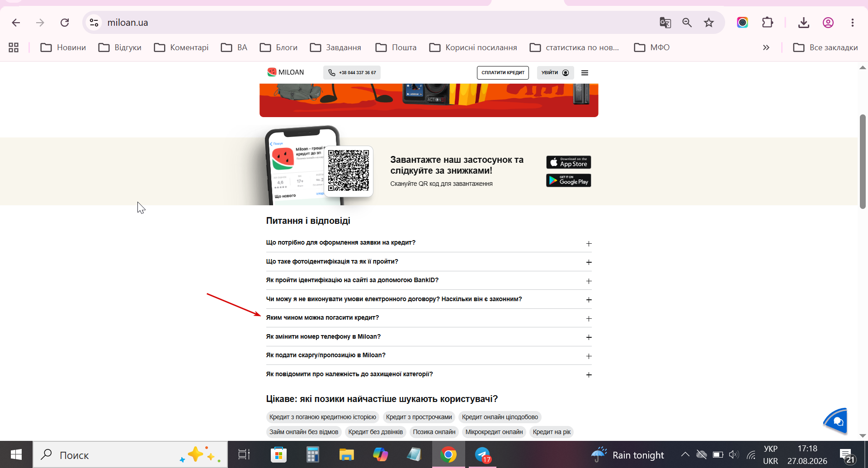This screenshot has height=468, width=868.
Task: Click the СПЛАТИТИ КРЕДИТ button
Action: 503,73
